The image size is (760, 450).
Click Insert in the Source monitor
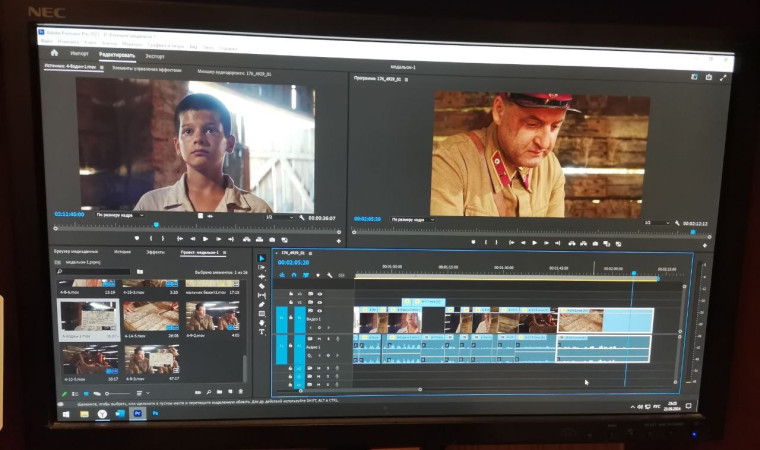point(247,239)
